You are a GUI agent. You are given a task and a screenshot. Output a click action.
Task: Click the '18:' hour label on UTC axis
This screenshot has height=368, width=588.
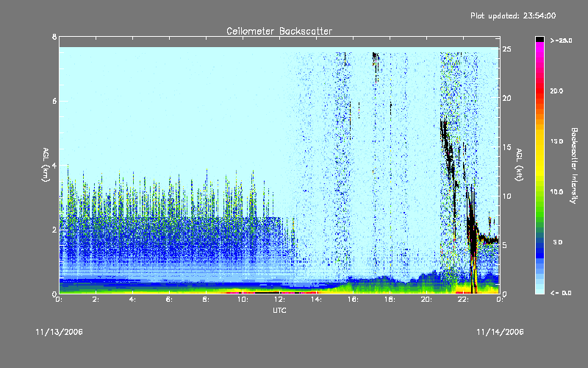click(x=390, y=300)
